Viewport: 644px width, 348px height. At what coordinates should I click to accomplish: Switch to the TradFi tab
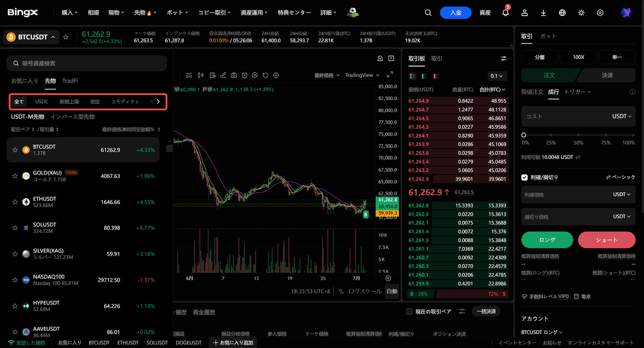coord(70,80)
